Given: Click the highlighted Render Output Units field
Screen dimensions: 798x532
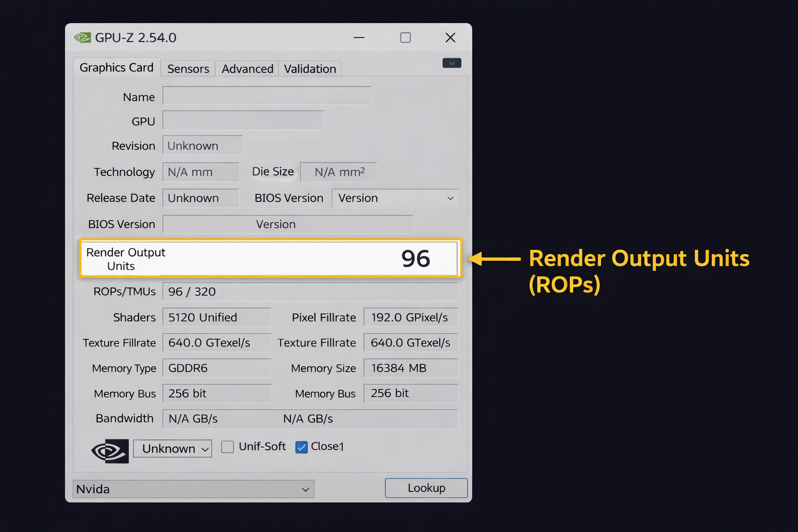Looking at the screenshot, I should (x=270, y=258).
